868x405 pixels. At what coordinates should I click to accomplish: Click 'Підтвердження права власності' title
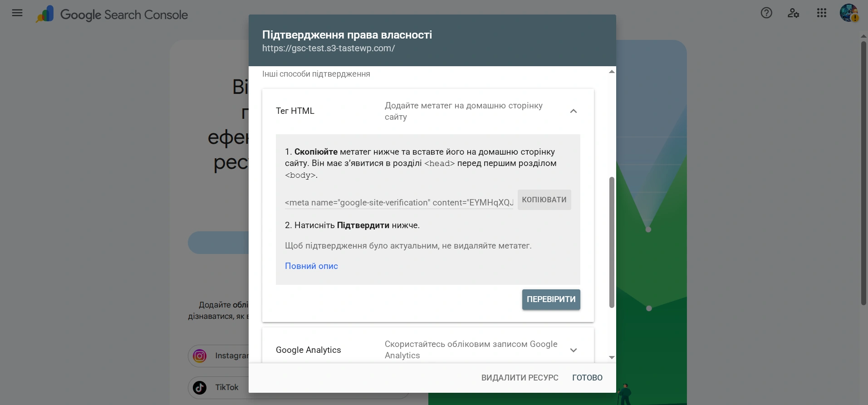click(x=347, y=35)
